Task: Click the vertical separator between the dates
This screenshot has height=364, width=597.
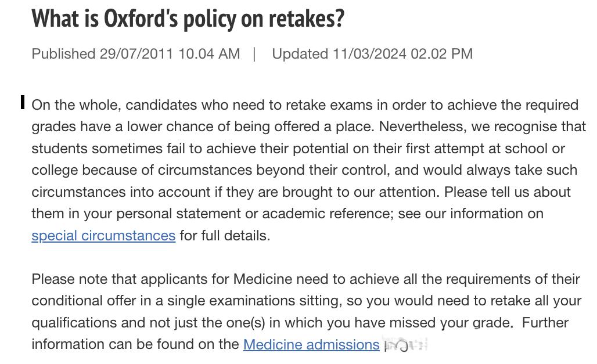Action: tap(254, 53)
